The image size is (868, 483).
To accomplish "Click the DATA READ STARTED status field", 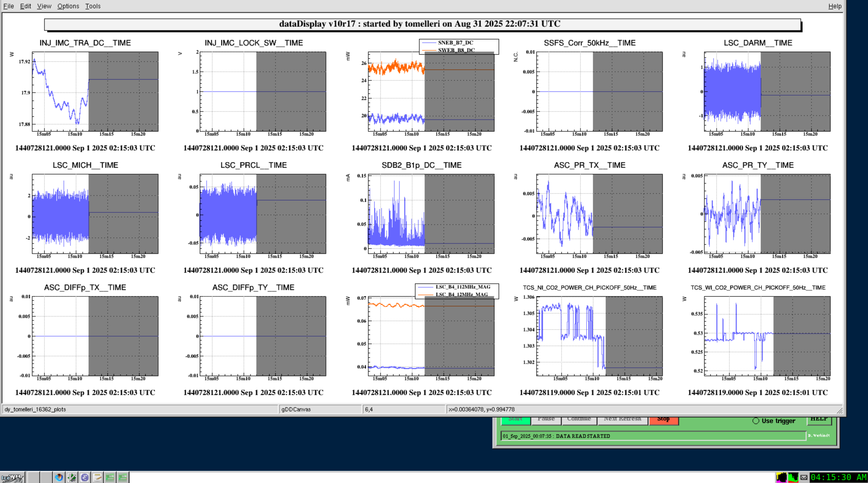I will pyautogui.click(x=653, y=436).
